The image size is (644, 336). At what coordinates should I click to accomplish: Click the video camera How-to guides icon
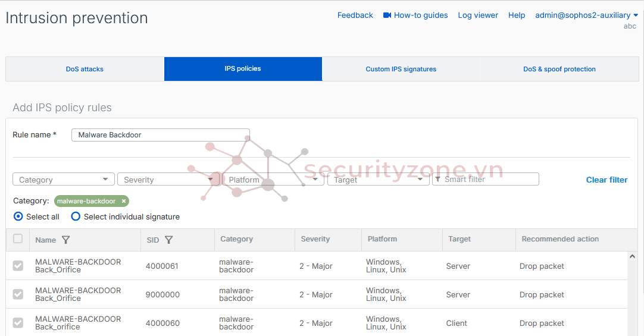(x=387, y=15)
